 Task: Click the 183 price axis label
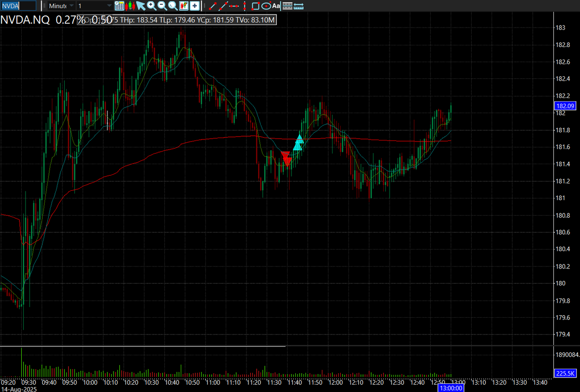coord(561,28)
